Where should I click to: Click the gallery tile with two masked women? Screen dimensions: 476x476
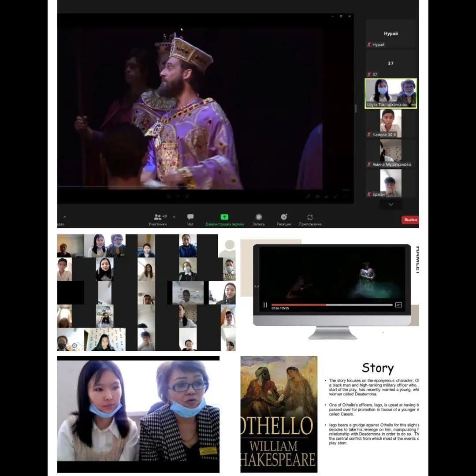[105, 246]
